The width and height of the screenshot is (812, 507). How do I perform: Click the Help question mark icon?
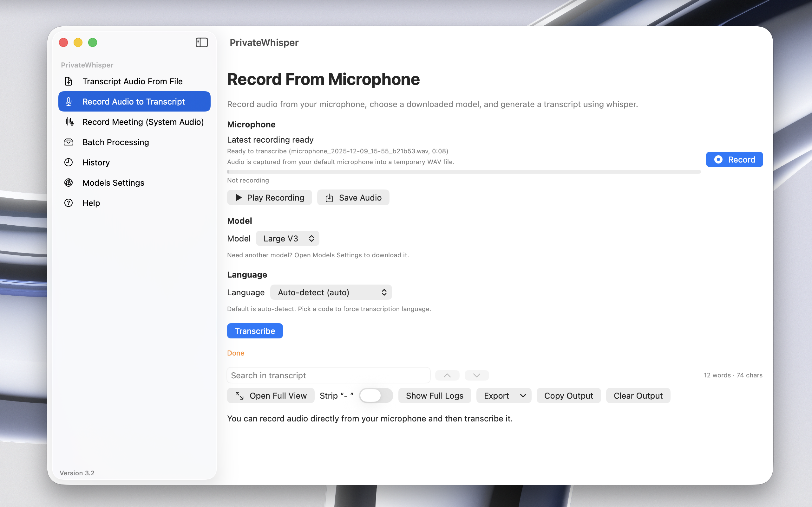pos(69,203)
